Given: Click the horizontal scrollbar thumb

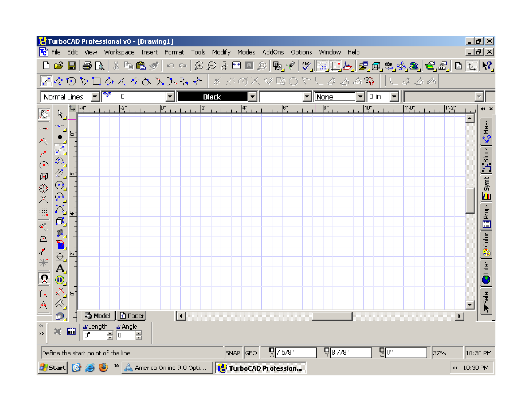Looking at the screenshot, I should (332, 316).
